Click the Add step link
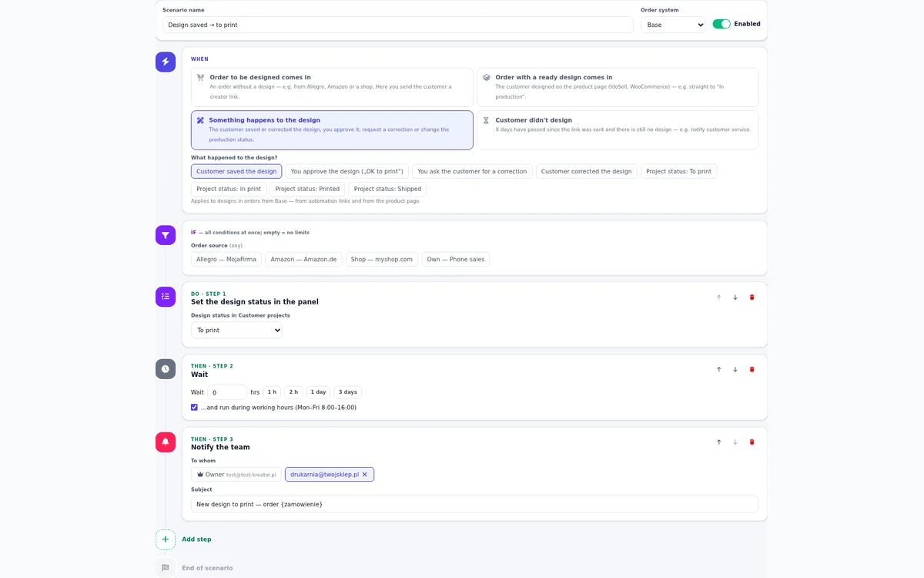 point(196,539)
